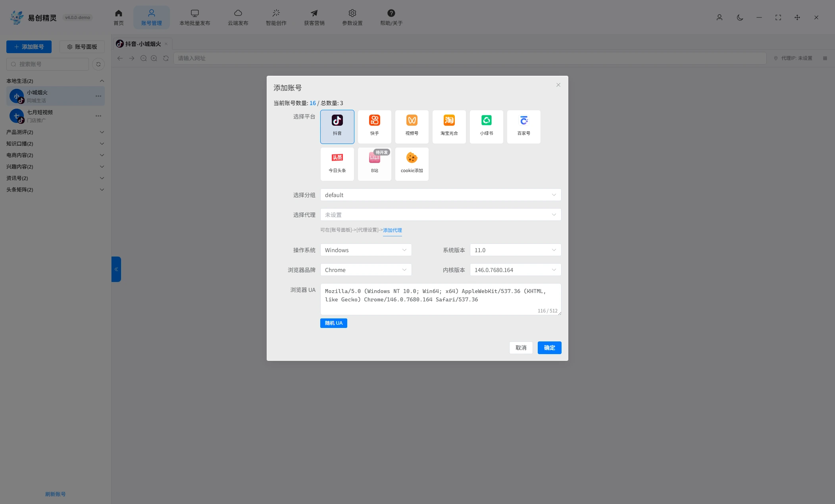Choose the 今日头条 platform tile

[x=337, y=164]
